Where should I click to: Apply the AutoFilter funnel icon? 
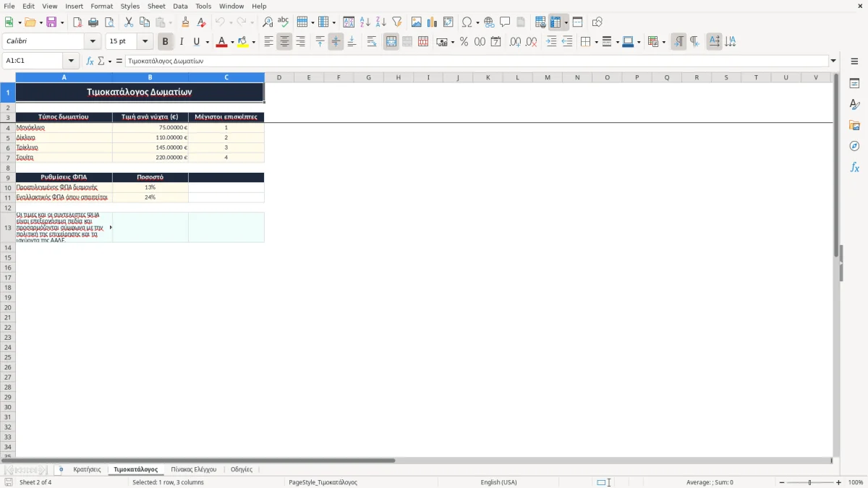click(396, 22)
